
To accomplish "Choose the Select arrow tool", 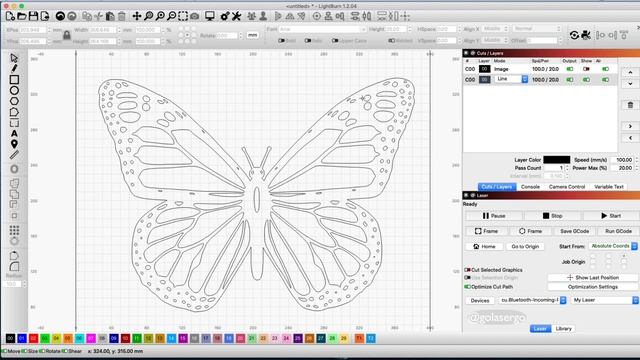I will click(x=14, y=58).
